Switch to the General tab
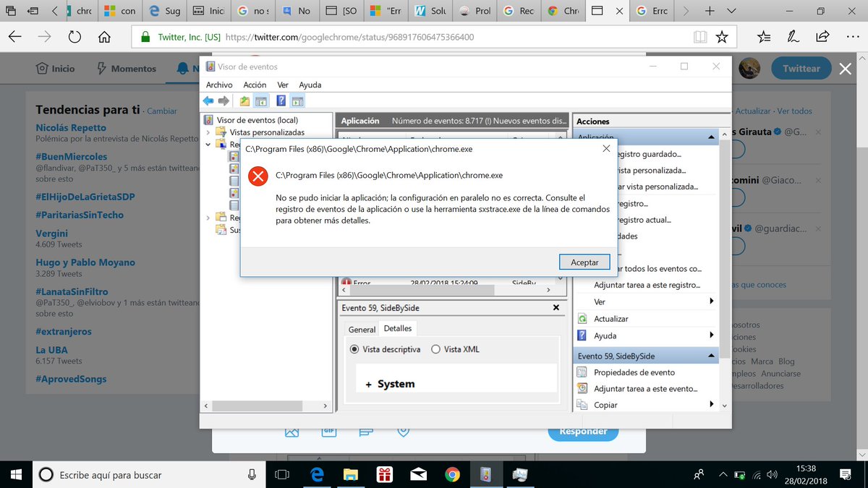The width and height of the screenshot is (868, 488). click(362, 329)
